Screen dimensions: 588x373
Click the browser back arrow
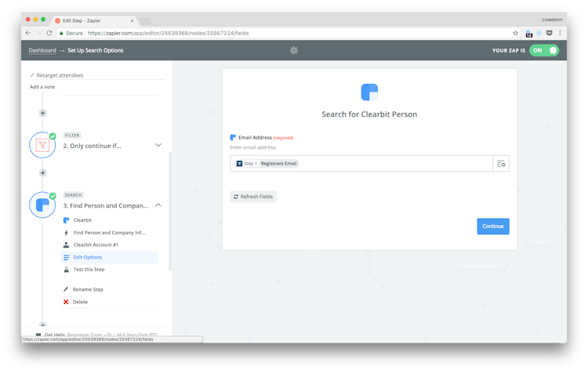coord(28,33)
